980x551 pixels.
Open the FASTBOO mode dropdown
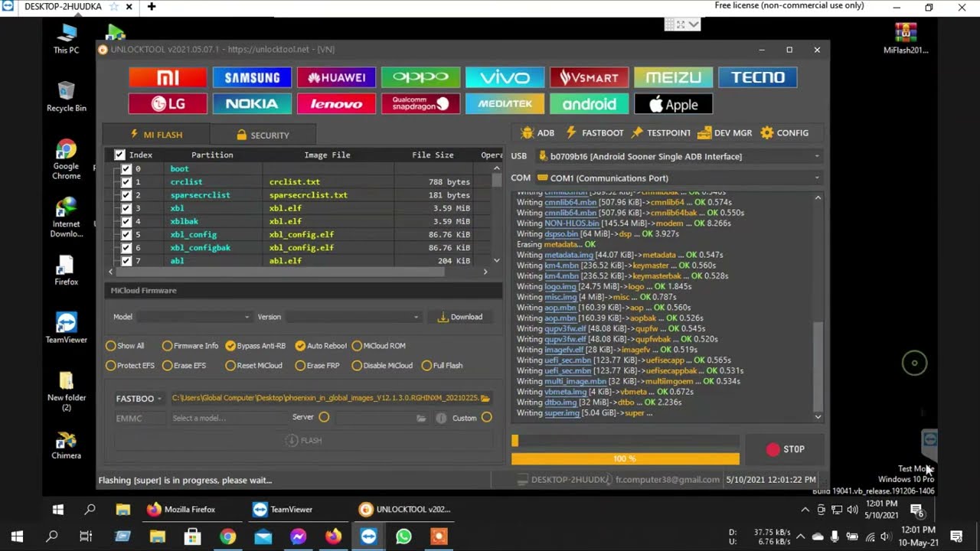[x=139, y=399]
